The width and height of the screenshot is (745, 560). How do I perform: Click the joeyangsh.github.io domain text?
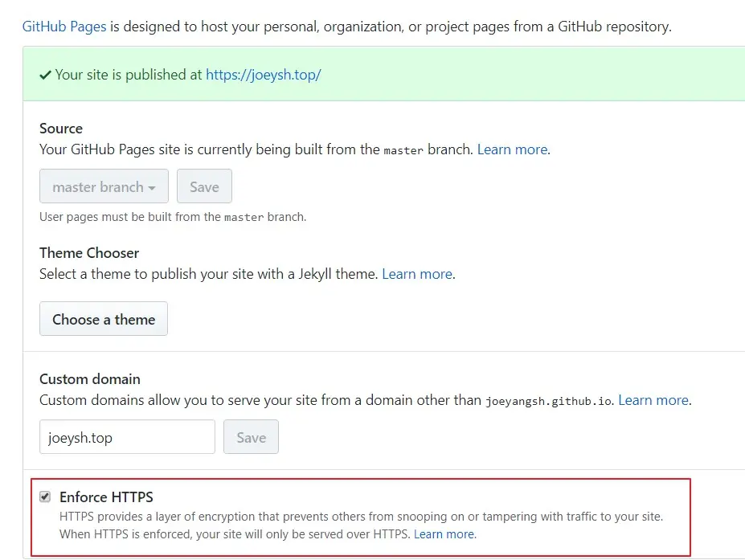[548, 401]
